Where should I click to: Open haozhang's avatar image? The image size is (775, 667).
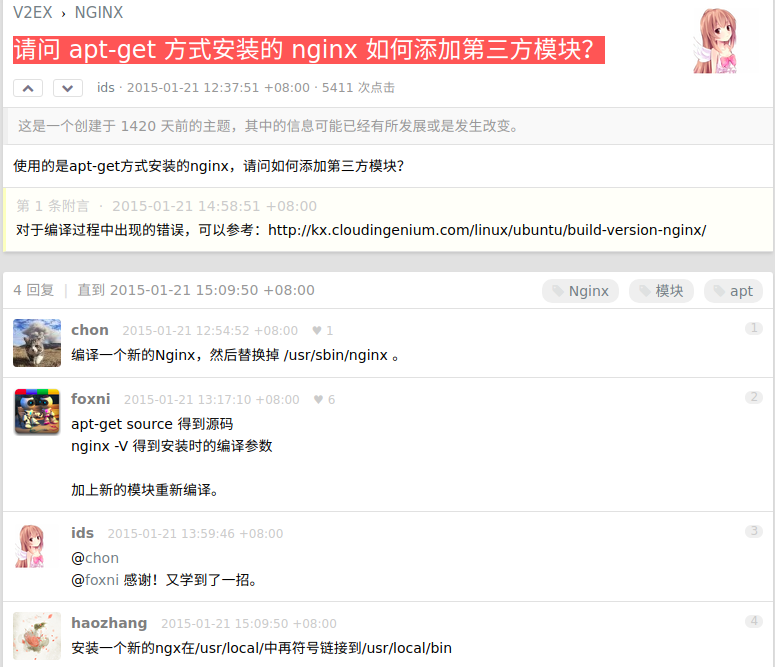tap(37, 636)
